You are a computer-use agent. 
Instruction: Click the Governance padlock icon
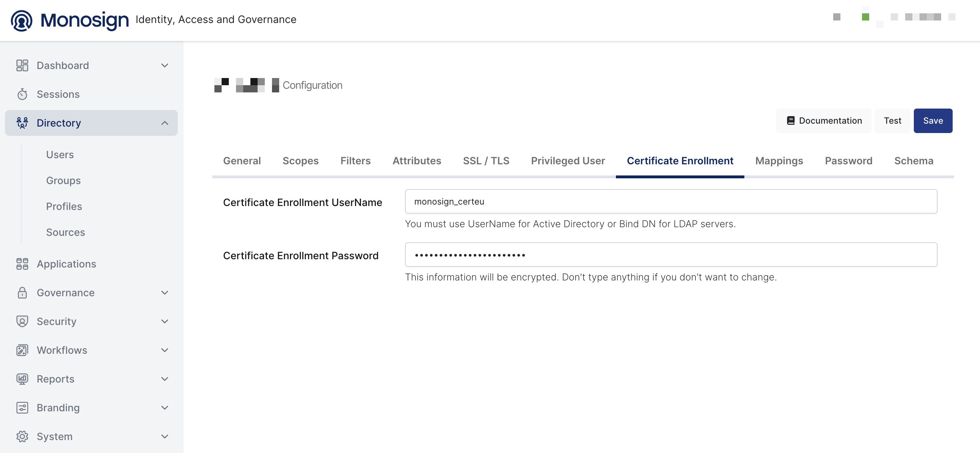(x=22, y=293)
